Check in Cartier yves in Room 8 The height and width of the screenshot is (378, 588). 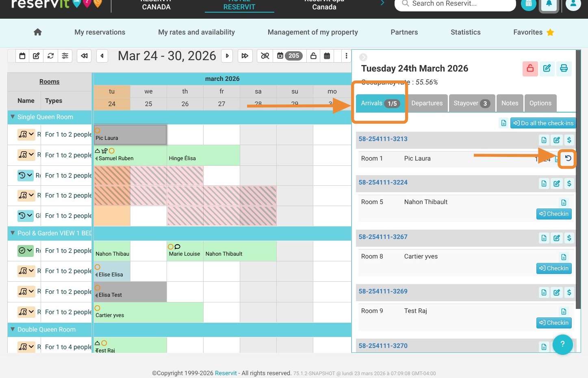point(554,268)
